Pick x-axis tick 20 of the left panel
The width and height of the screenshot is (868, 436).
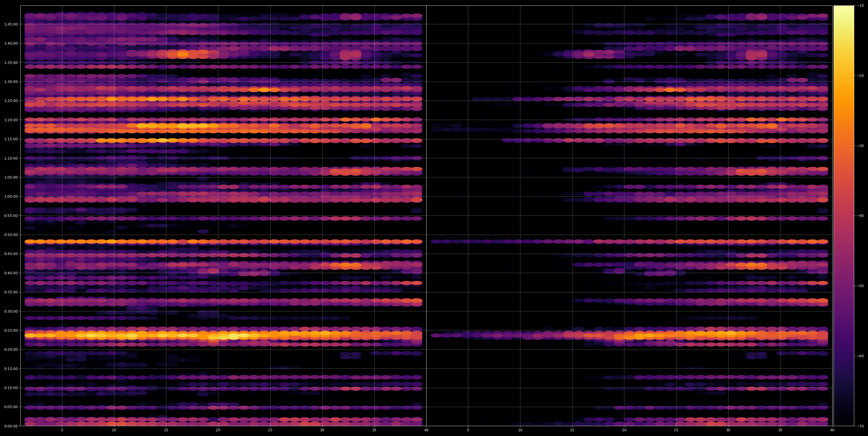pos(218,430)
